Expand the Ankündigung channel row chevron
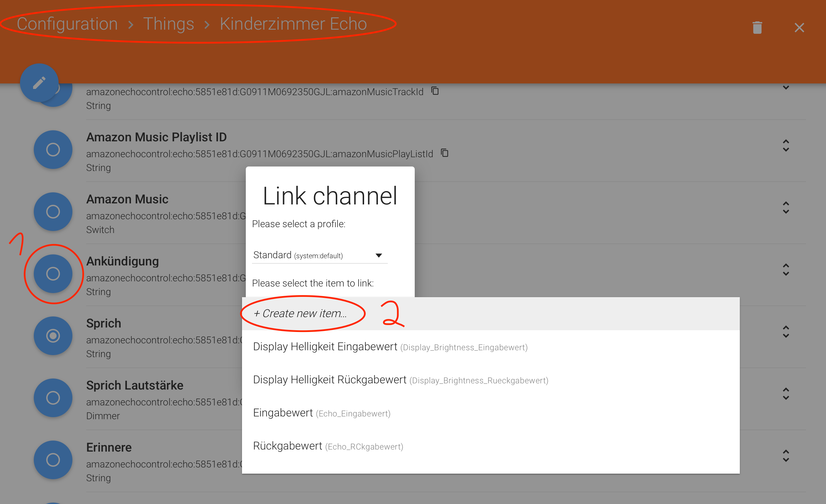The width and height of the screenshot is (826, 504). 786,270
